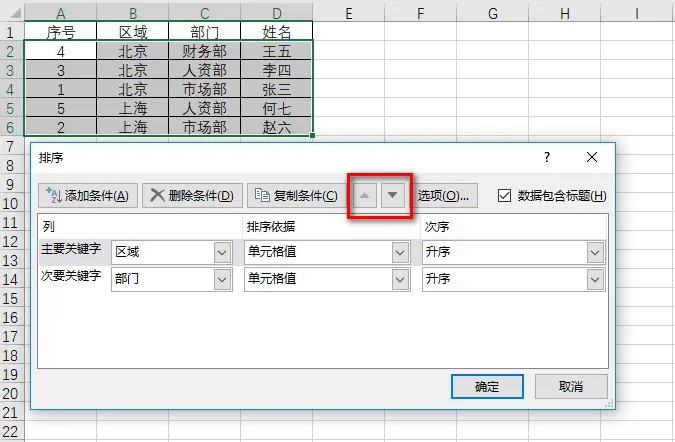Screen dimensions: 675x442
Task: Confirm sorting with 确定 button
Action: [487, 386]
